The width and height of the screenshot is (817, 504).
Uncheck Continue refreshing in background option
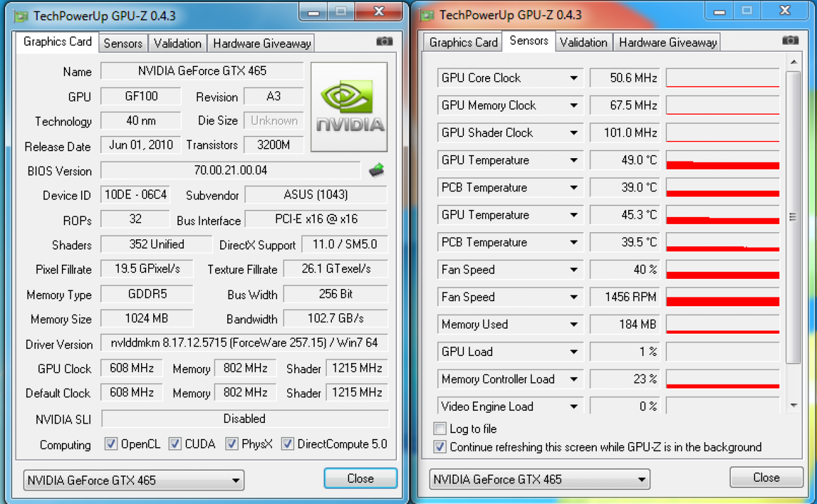[440, 447]
